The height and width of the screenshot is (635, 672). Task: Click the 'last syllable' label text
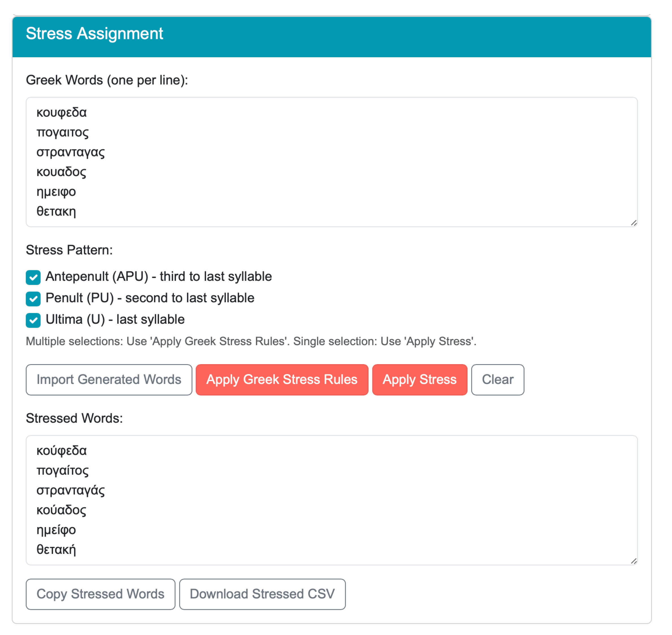click(x=150, y=319)
